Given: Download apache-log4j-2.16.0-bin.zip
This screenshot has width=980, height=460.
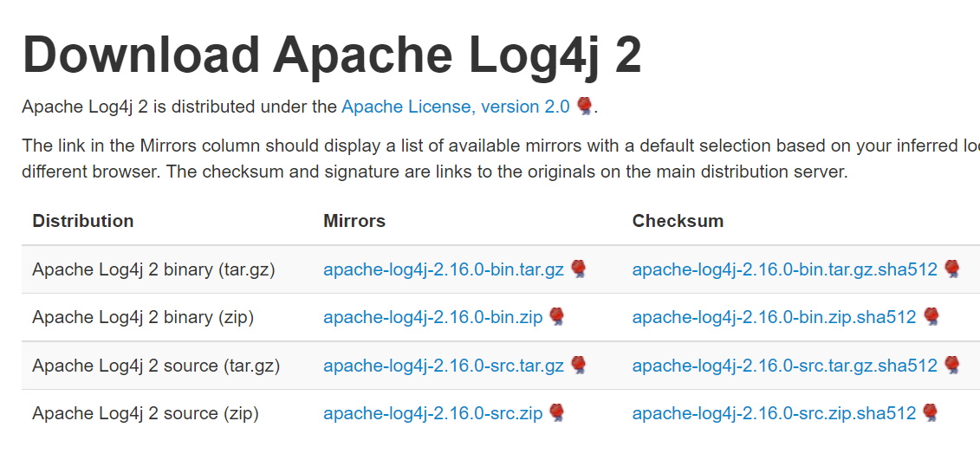Looking at the screenshot, I should point(432,317).
